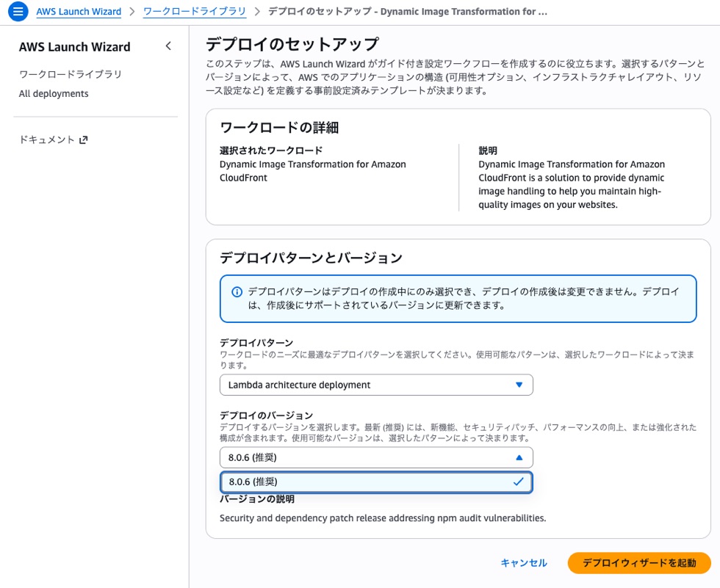Image resolution: width=720 pixels, height=588 pixels.
Task: Click the デプロイパターンとバージョン heading
Action: click(311, 258)
